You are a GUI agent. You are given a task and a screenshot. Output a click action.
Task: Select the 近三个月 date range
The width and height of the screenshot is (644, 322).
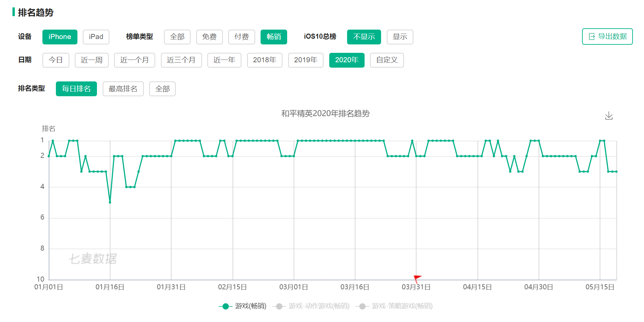pyautogui.click(x=181, y=60)
